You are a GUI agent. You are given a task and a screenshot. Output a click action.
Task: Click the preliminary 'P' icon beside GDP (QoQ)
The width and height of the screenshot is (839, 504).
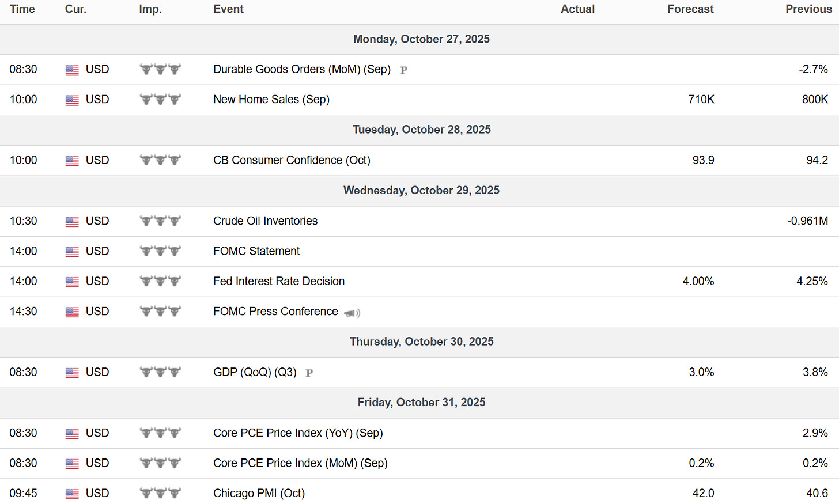pos(309,373)
